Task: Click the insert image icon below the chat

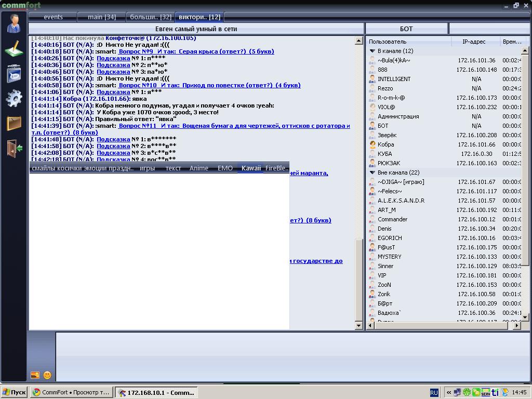Action: point(35,375)
